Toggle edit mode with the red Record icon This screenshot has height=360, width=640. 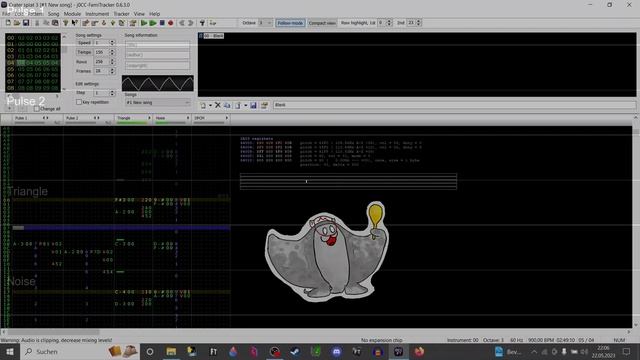(171, 23)
